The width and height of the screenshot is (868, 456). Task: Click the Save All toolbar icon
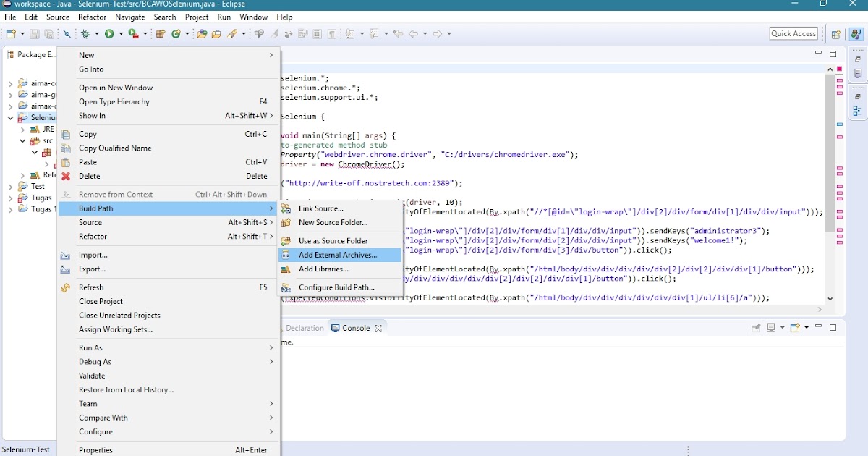[49, 33]
